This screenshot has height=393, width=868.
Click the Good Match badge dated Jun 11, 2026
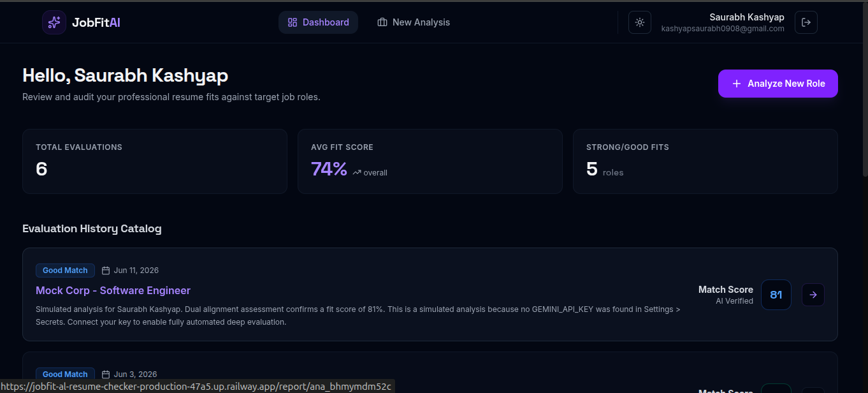pos(65,271)
